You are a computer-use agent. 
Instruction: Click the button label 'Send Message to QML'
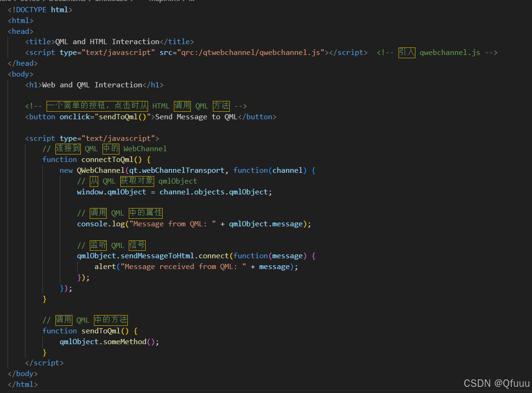point(196,117)
